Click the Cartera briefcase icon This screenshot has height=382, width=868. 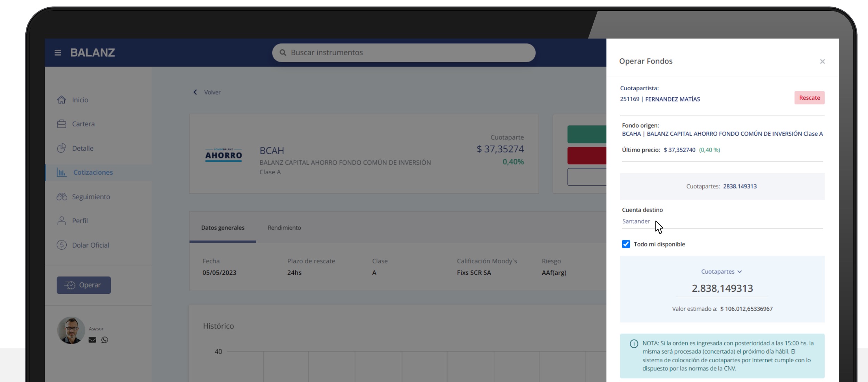61,124
